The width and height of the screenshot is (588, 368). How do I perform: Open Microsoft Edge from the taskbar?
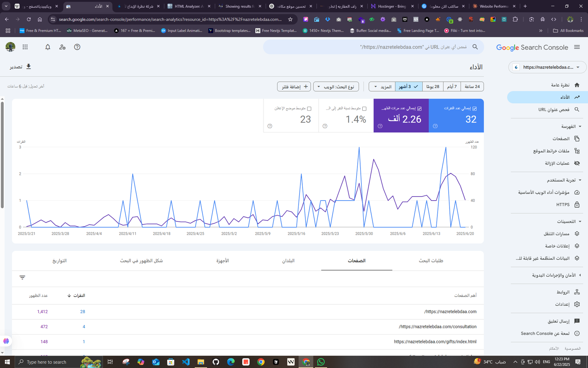click(231, 362)
